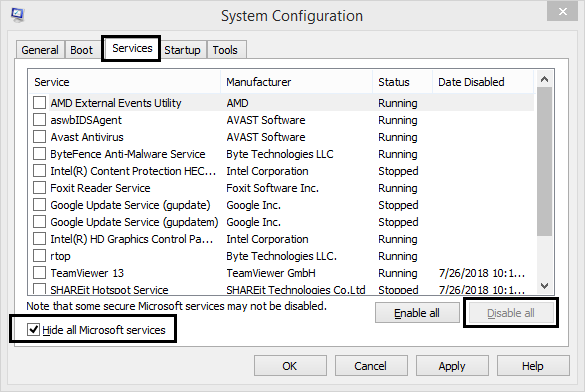Click the scrollbar up arrow
The height and width of the screenshot is (392, 585).
(544, 79)
